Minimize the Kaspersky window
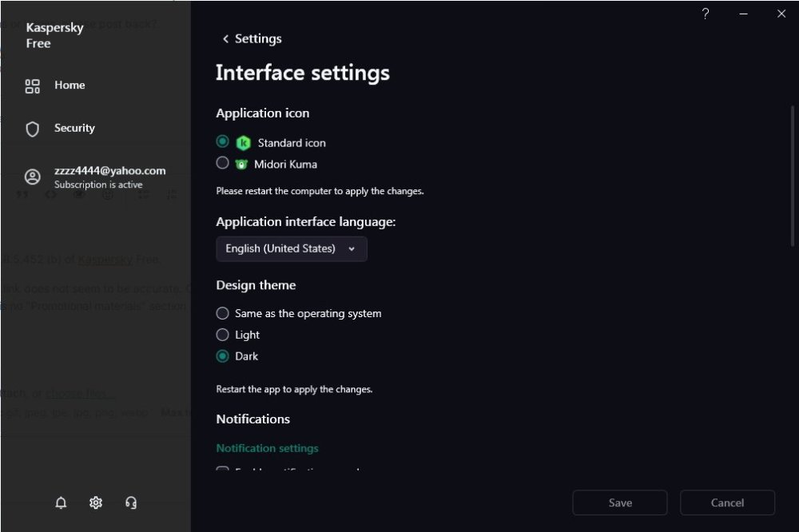The image size is (799, 532). pyautogui.click(x=743, y=14)
